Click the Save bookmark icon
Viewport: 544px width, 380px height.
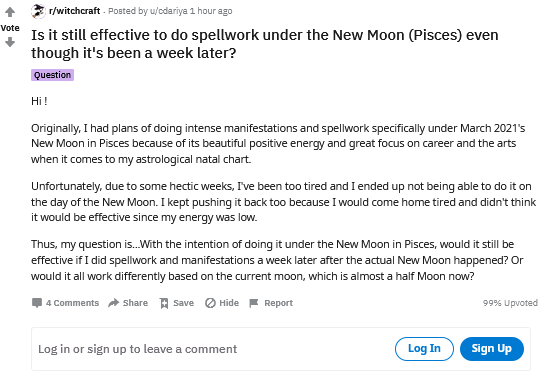pos(164,303)
